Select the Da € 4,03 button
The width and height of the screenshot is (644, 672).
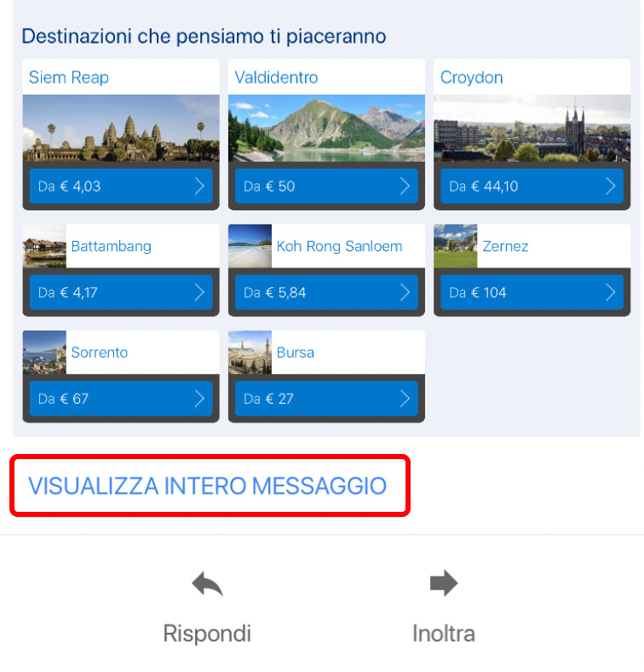click(x=121, y=186)
